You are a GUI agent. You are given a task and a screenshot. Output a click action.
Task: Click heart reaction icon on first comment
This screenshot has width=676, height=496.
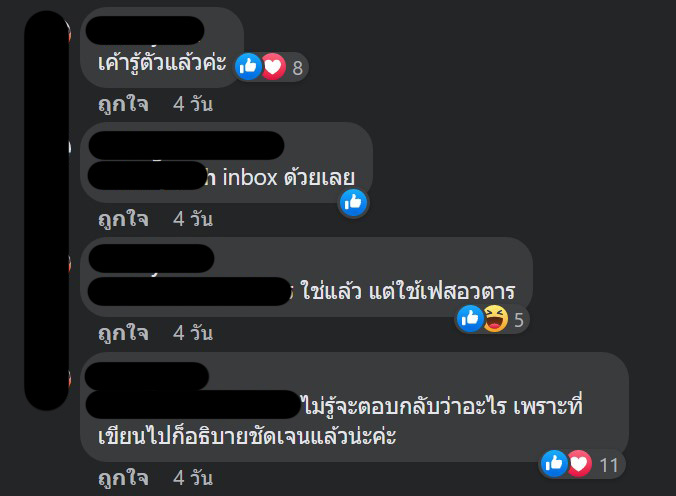pyautogui.click(x=273, y=66)
